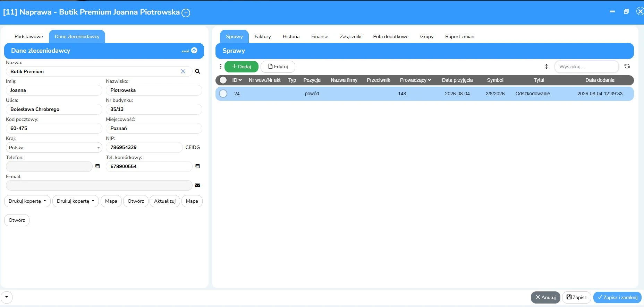Expand the second Drukuj kopertę dropdown
This screenshot has width=644, height=307.
point(76,201)
